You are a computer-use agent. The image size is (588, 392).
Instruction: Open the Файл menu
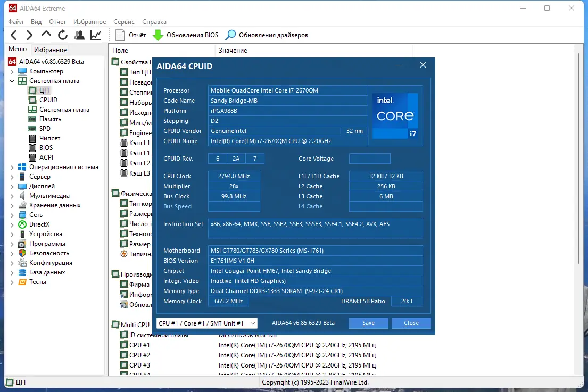tap(16, 22)
